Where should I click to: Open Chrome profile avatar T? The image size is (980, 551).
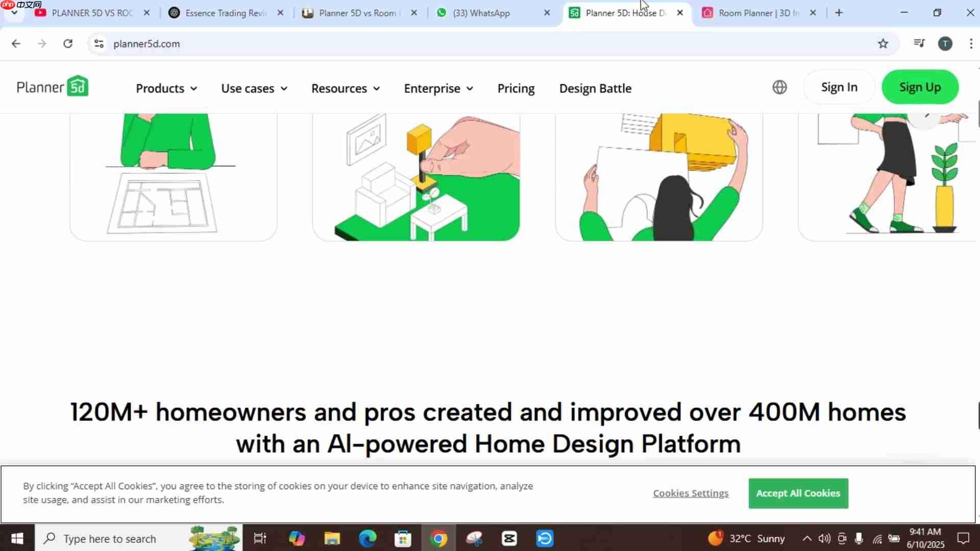pos(945,44)
